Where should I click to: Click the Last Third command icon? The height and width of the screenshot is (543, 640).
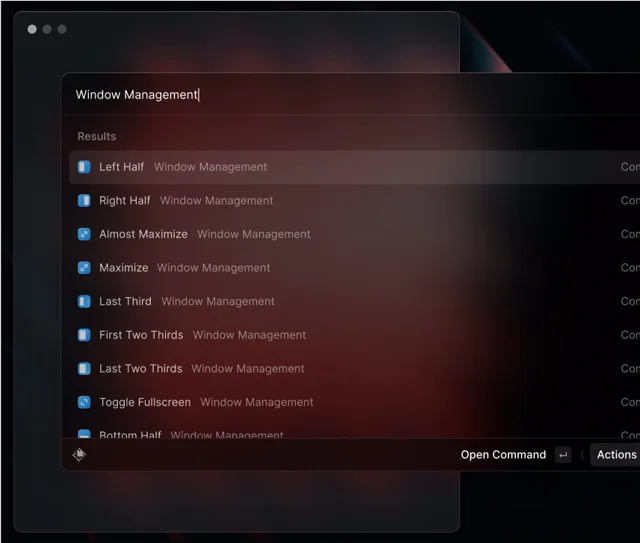[84, 301]
